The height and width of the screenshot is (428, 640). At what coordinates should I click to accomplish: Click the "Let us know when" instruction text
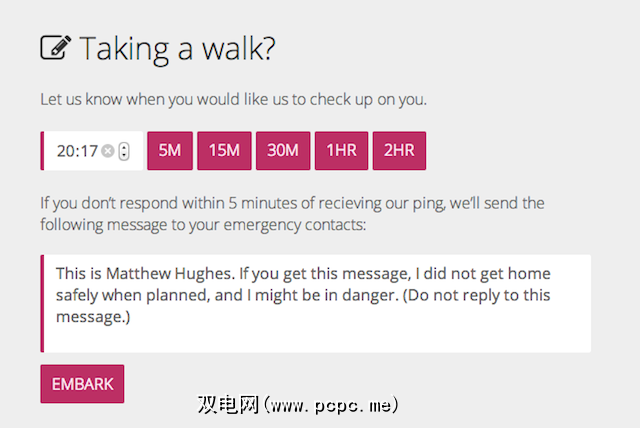[x=233, y=100]
